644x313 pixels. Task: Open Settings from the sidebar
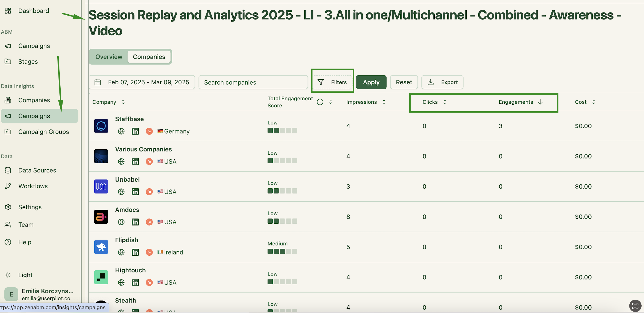point(30,207)
